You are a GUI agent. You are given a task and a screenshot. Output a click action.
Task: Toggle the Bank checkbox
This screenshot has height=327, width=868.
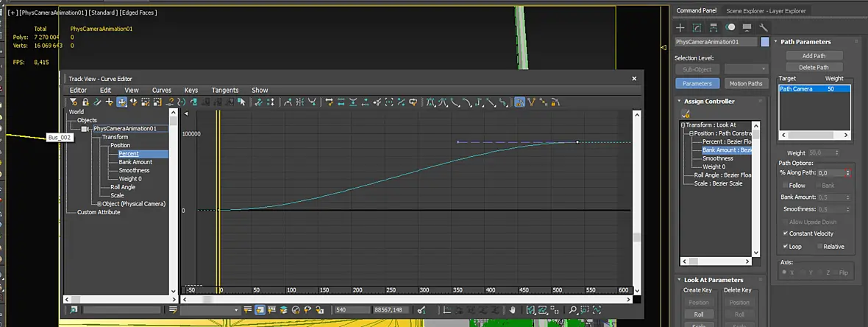pos(818,185)
